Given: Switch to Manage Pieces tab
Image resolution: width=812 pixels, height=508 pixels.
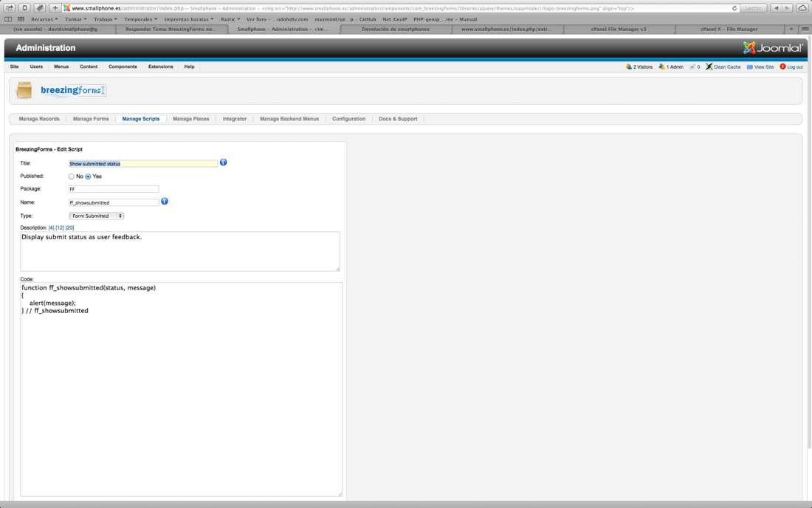Looking at the screenshot, I should [191, 119].
